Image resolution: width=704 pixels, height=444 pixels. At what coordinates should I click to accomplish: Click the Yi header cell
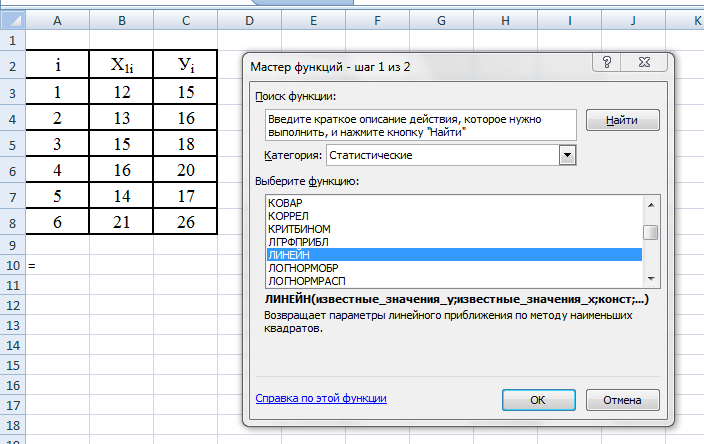pos(186,66)
